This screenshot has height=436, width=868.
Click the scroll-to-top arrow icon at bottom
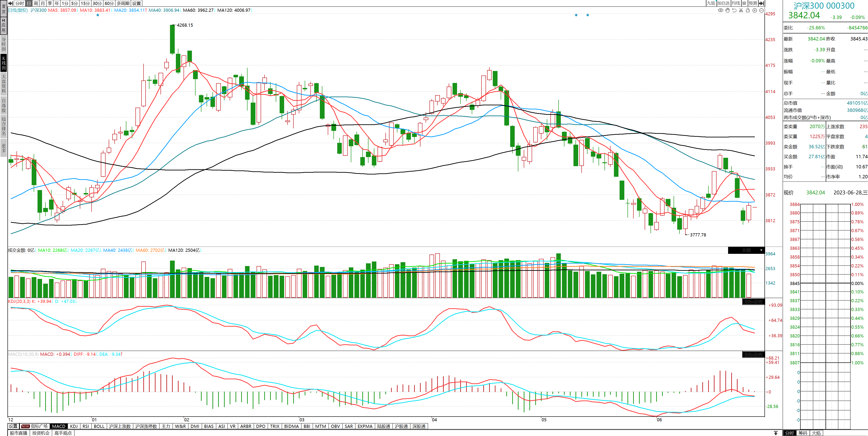[776, 433]
